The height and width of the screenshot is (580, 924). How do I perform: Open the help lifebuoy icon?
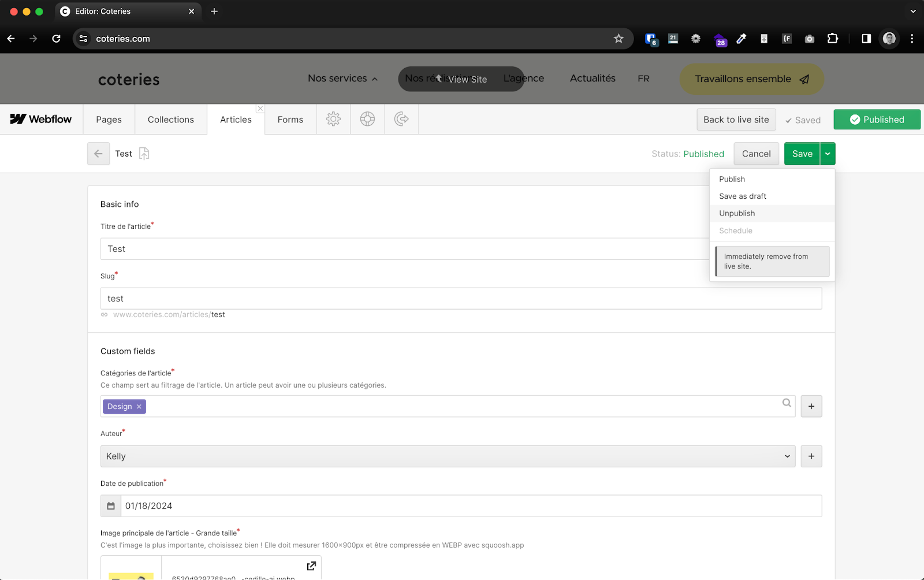coord(367,119)
